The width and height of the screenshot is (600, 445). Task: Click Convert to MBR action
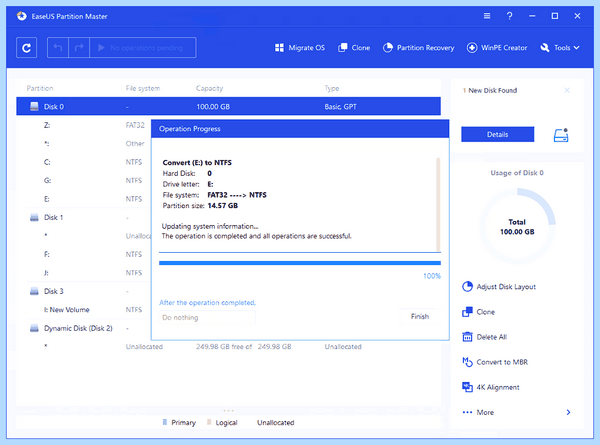click(495, 362)
